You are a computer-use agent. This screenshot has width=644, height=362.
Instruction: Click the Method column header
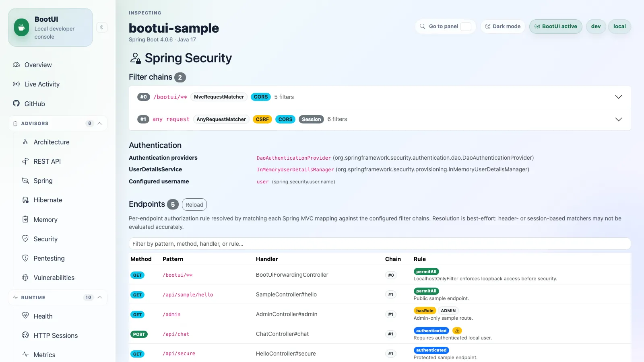pyautogui.click(x=141, y=259)
